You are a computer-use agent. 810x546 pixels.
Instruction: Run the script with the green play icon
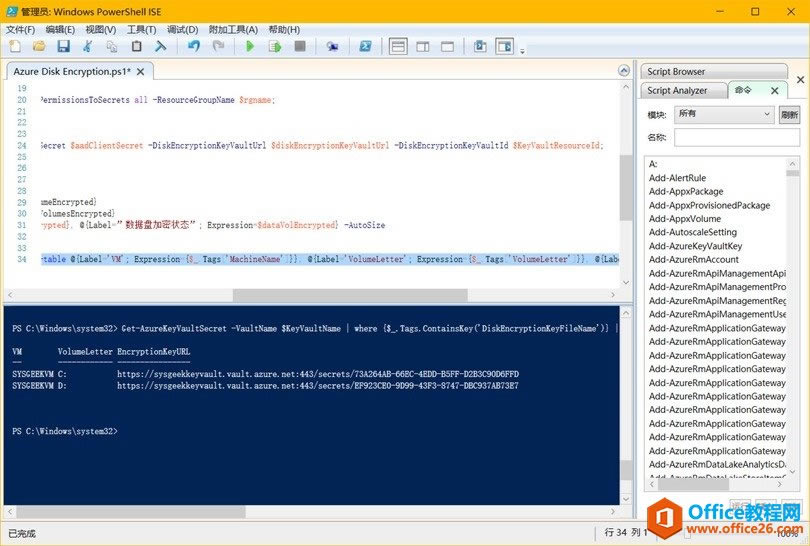[250, 46]
